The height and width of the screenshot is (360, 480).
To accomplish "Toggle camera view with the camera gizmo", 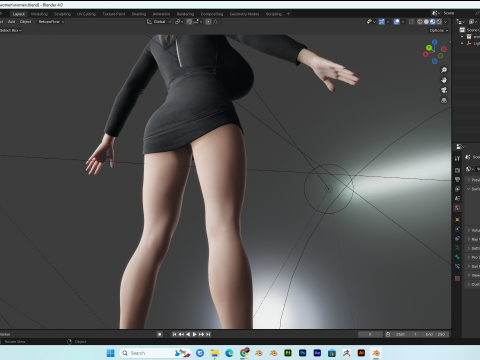I will tap(444, 90).
